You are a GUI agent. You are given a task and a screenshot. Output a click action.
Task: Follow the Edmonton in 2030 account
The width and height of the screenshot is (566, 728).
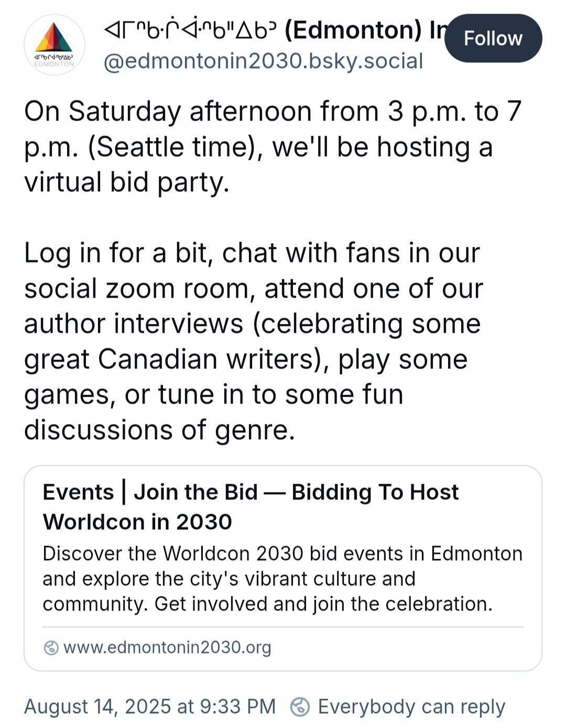click(x=493, y=38)
